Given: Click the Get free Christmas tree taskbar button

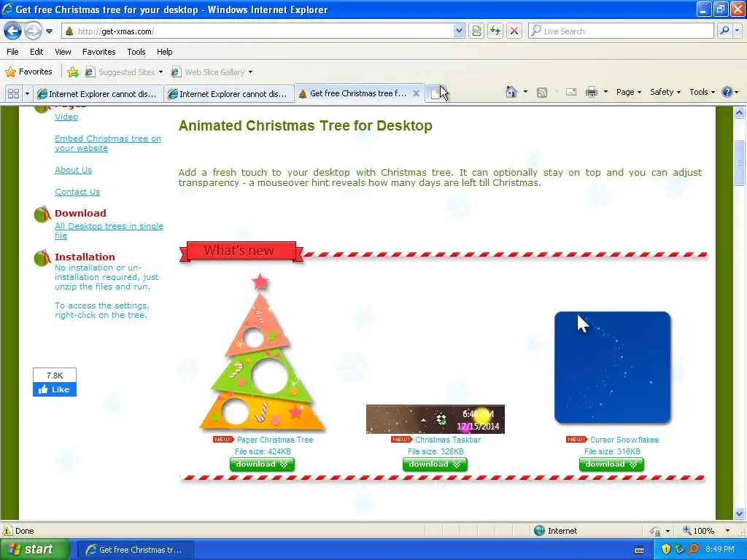Looking at the screenshot, I should point(135,550).
